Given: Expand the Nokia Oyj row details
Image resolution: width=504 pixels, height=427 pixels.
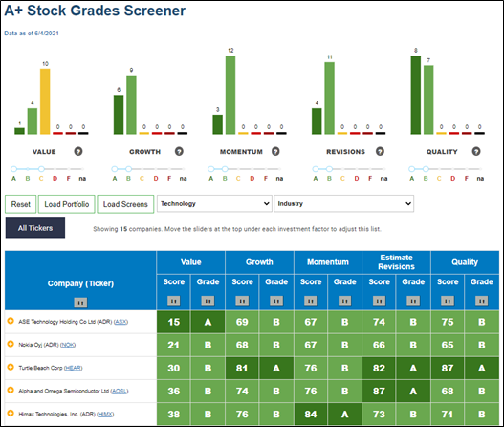Looking at the screenshot, I should (11, 344).
